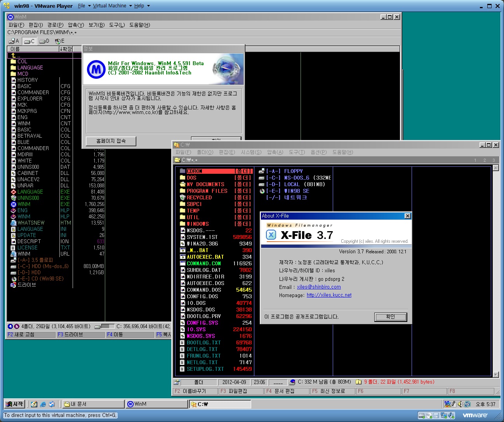
Task: Click the disk space icon in X-File status bar
Action: pyautogui.click(x=293, y=382)
